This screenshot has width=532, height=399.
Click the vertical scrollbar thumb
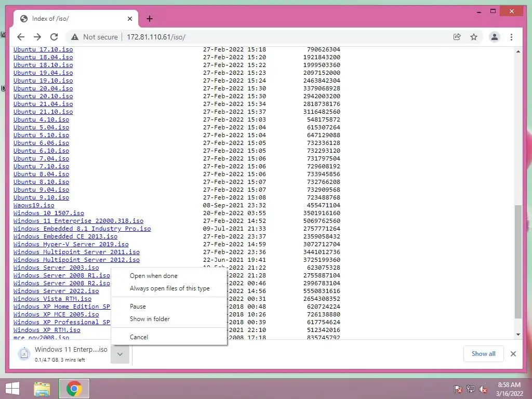coord(518,261)
